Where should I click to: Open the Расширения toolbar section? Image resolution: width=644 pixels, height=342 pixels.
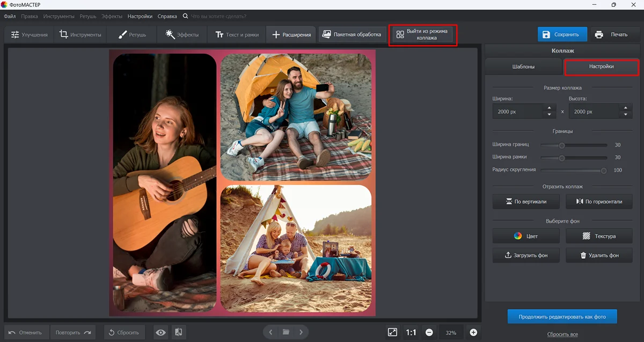[x=291, y=35]
